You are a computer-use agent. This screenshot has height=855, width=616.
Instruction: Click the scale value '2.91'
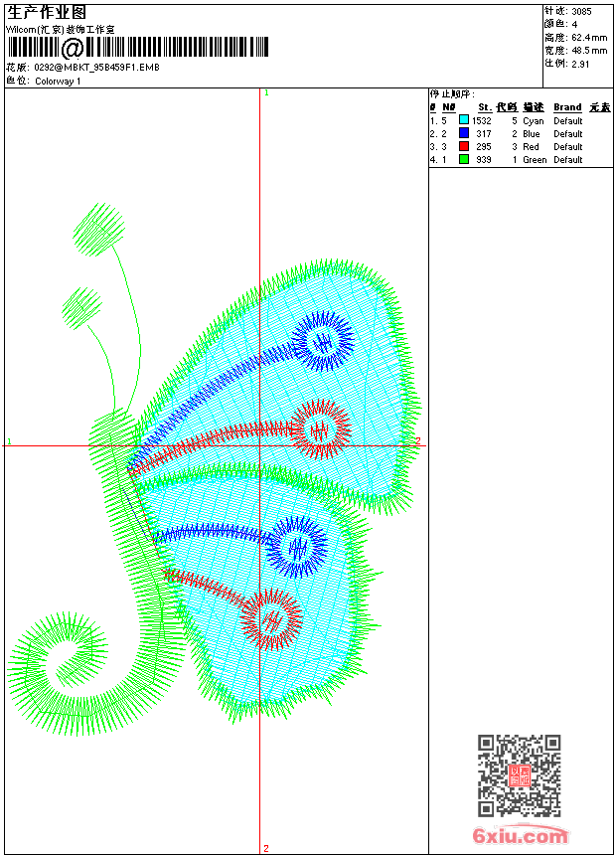tap(580, 64)
